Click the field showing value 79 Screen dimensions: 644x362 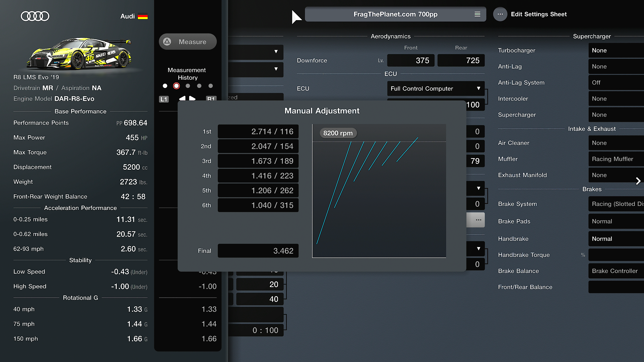(475, 161)
